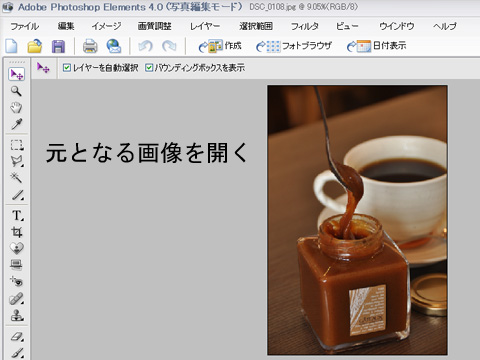Select the Eyedropper tool
This screenshot has height=360, width=480.
tap(16, 124)
